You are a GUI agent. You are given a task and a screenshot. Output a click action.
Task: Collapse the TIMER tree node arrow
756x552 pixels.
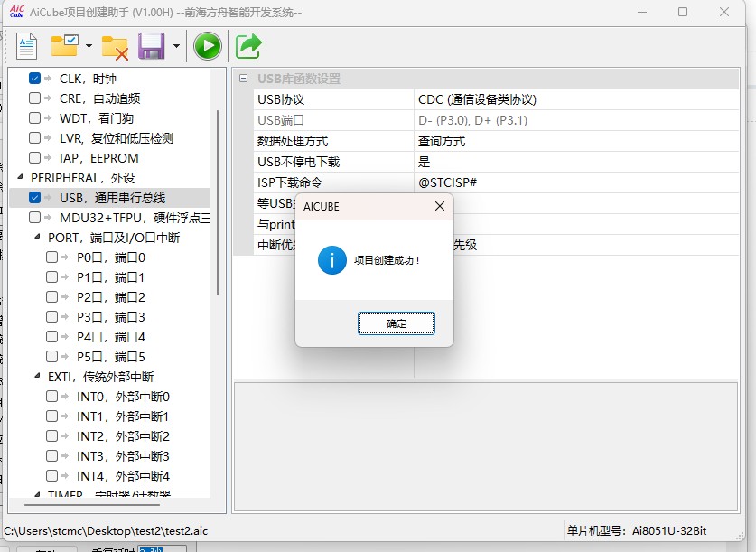click(x=38, y=494)
